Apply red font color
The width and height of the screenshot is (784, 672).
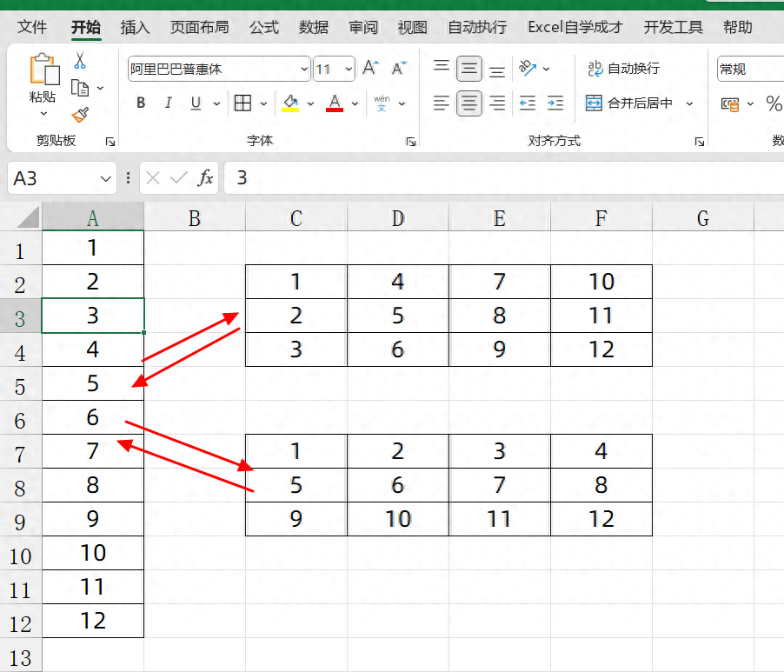[334, 102]
